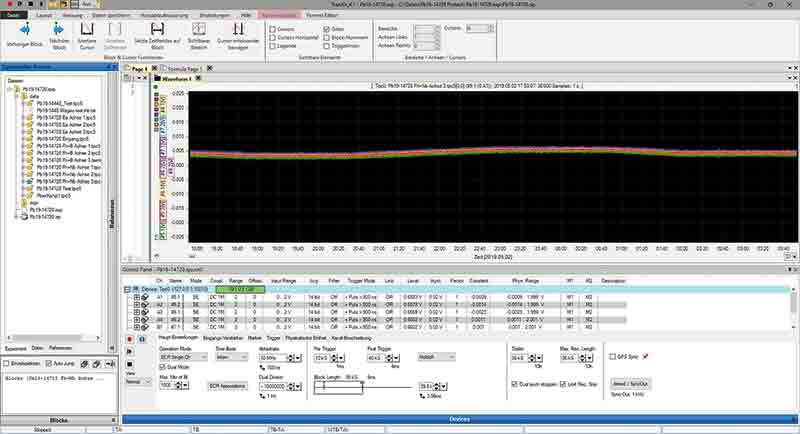Toggle the Triggerlinien checkbox
This screenshot has width=800, height=434.
pos(327,46)
